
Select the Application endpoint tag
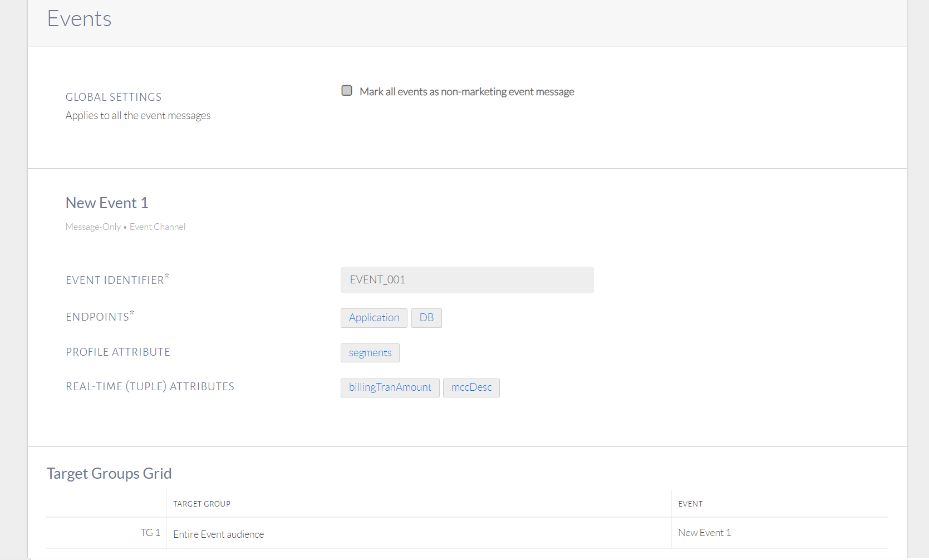click(x=374, y=318)
